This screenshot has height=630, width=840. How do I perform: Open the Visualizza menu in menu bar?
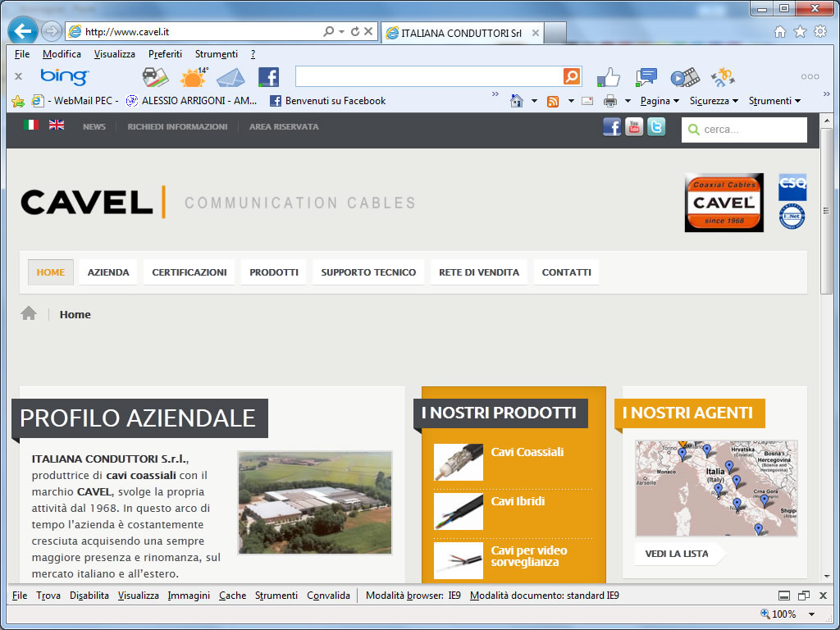[115, 54]
